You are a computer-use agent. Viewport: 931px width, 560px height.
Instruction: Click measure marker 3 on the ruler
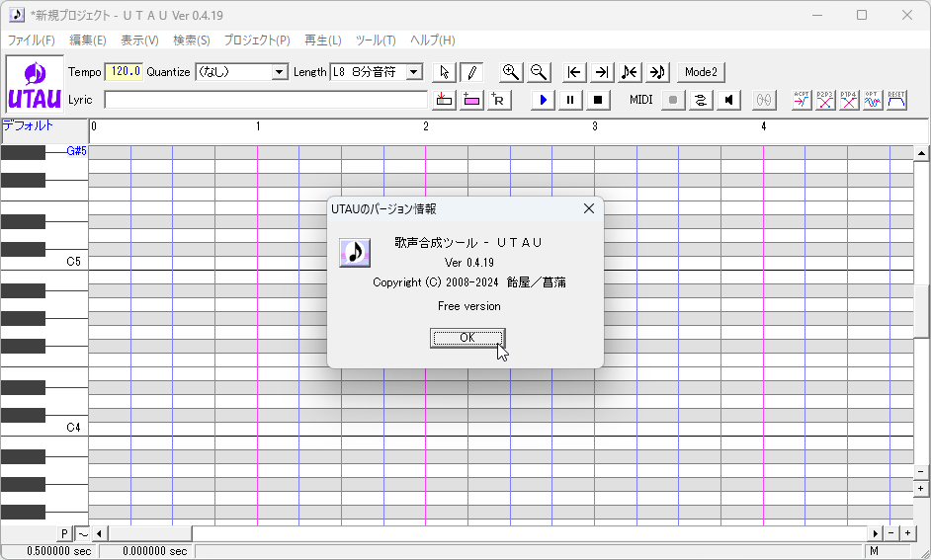594,126
